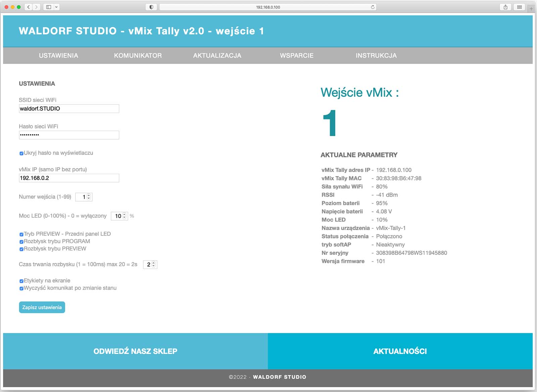Toggle the Safari sidebar icon
Image resolution: width=537 pixels, height=392 pixels.
[49, 7]
